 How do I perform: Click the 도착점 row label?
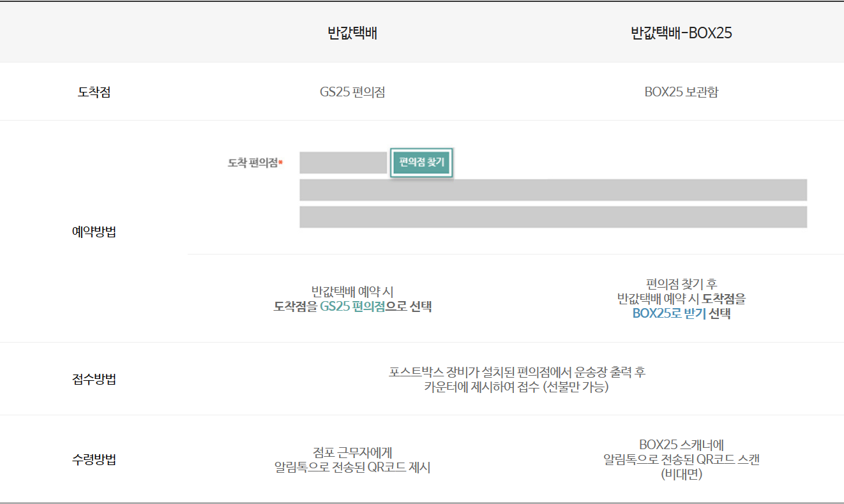point(94,92)
